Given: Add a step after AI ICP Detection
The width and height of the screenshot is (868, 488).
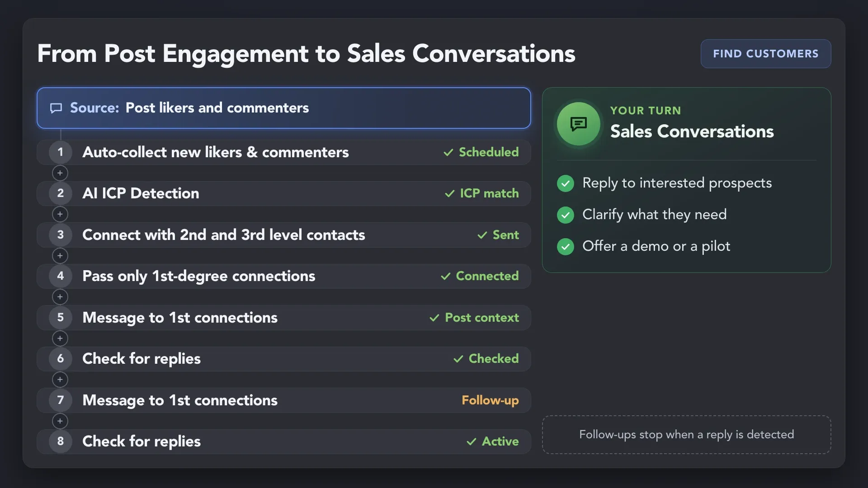Looking at the screenshot, I should [x=60, y=214].
